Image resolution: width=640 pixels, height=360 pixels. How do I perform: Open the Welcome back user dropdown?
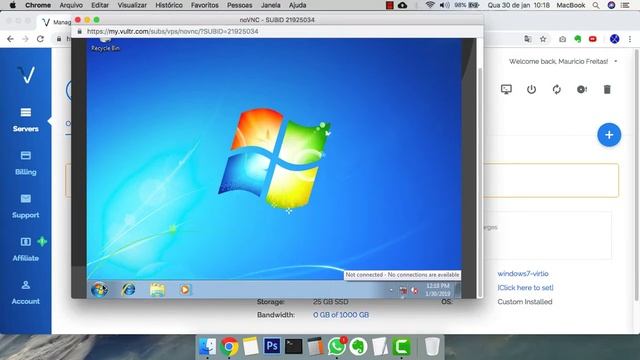click(x=563, y=61)
